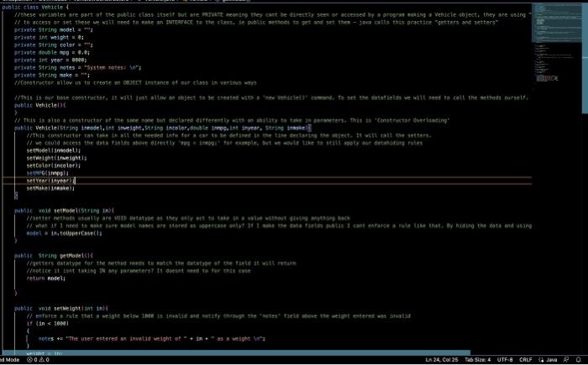Screen dimensions: 588x365
Task: Click the 'notes += "The user entered an invalid weight' line
Action: click(x=152, y=338)
